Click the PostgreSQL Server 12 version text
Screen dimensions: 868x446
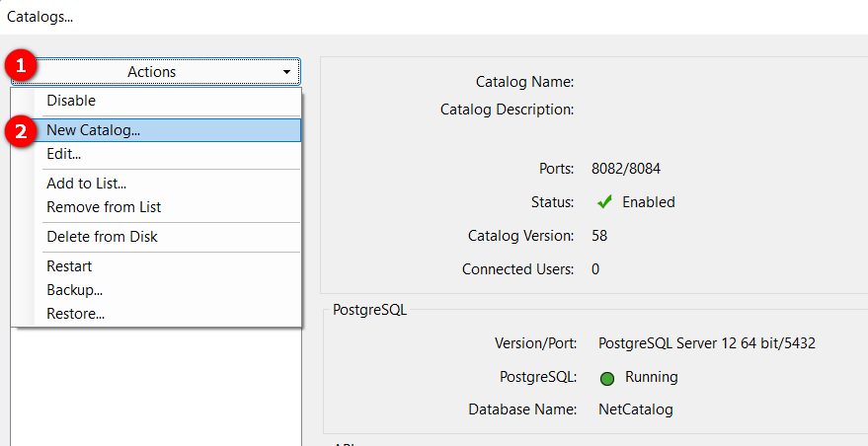click(706, 344)
